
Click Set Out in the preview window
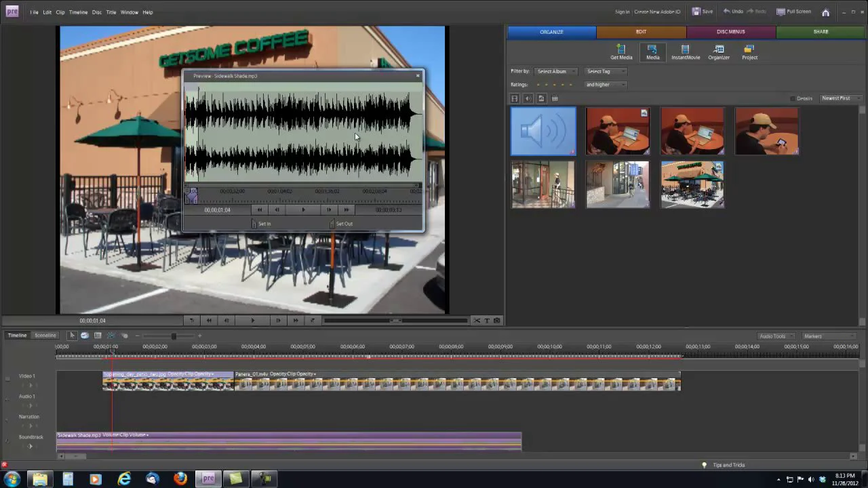[x=341, y=224]
